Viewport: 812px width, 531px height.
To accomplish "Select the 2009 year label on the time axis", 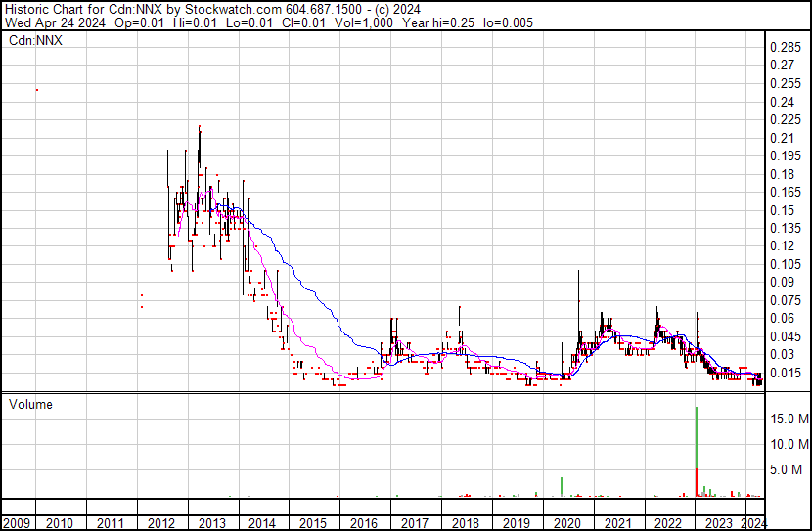I will (x=16, y=521).
